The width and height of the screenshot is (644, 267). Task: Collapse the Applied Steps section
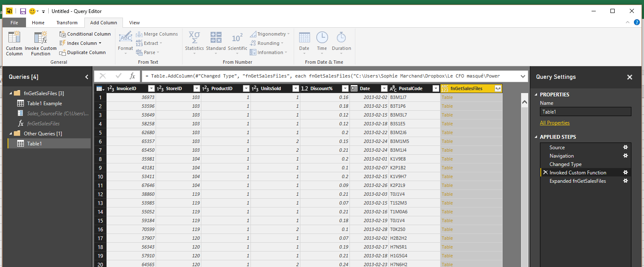(536, 137)
